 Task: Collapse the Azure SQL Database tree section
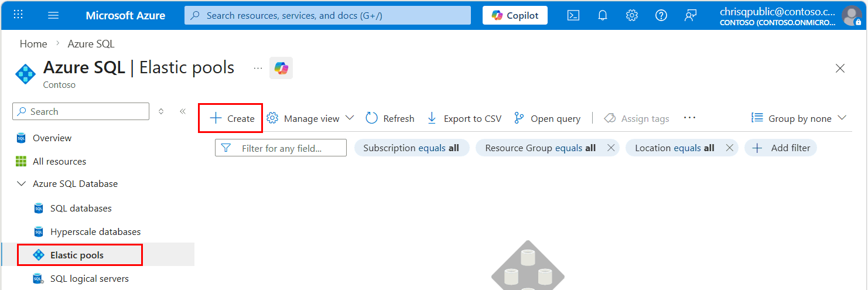coord(22,184)
